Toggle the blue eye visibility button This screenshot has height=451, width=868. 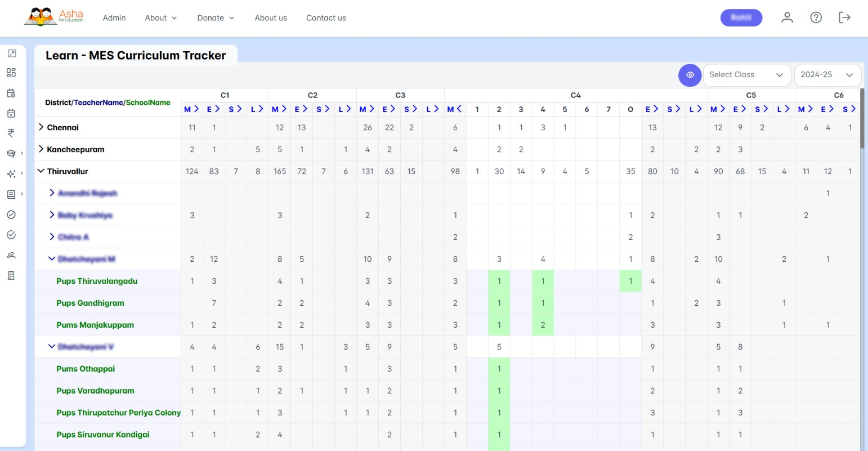[x=690, y=75]
